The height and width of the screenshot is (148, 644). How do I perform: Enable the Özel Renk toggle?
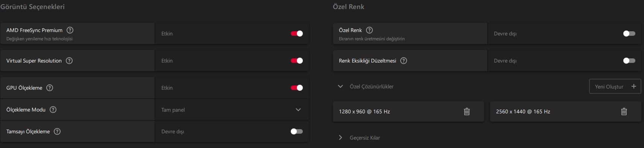pos(629,34)
